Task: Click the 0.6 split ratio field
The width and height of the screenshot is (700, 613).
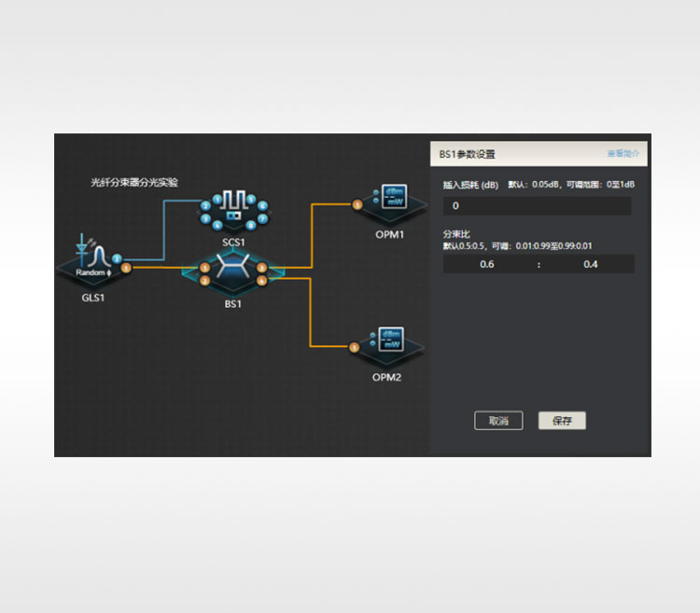Action: (486, 265)
